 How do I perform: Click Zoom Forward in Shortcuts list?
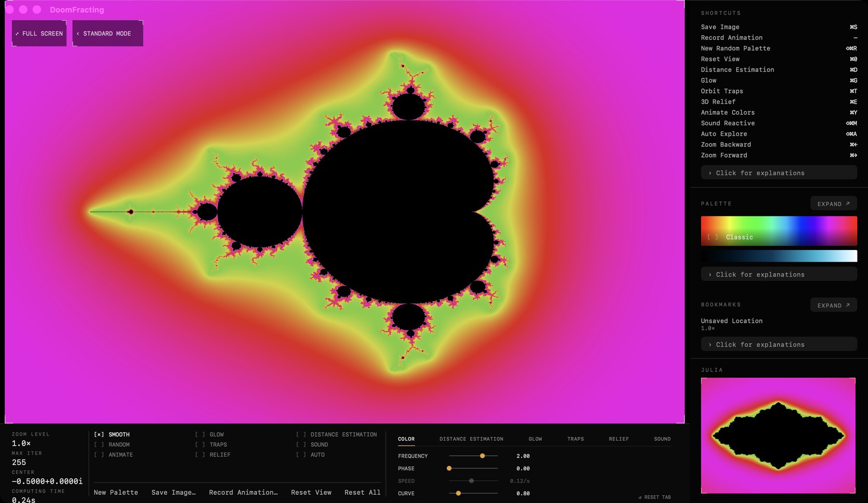click(x=779, y=155)
